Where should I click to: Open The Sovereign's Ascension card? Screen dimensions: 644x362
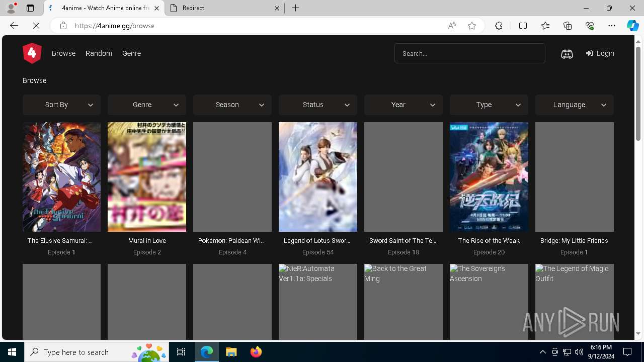[489, 302]
